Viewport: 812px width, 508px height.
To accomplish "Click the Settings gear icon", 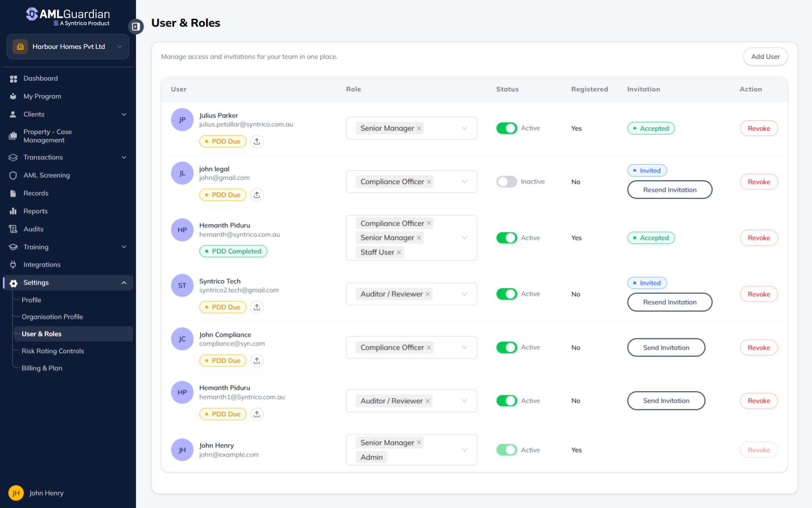I will (13, 283).
